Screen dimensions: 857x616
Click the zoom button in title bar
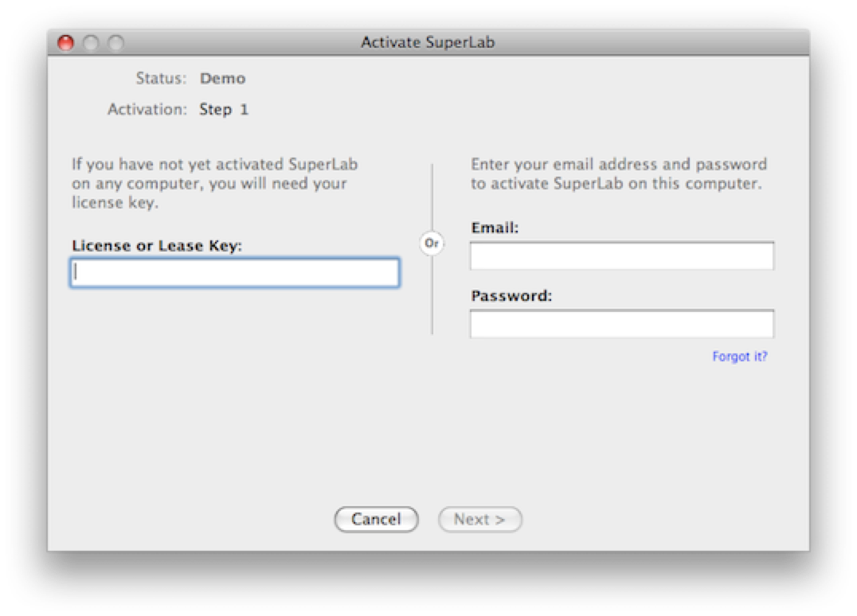pos(115,43)
